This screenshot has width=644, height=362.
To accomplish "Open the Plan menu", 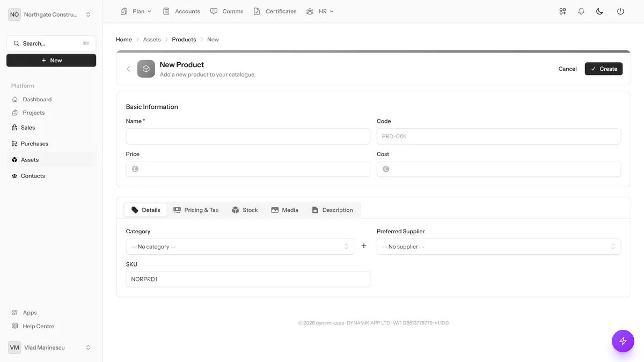I will point(136,11).
